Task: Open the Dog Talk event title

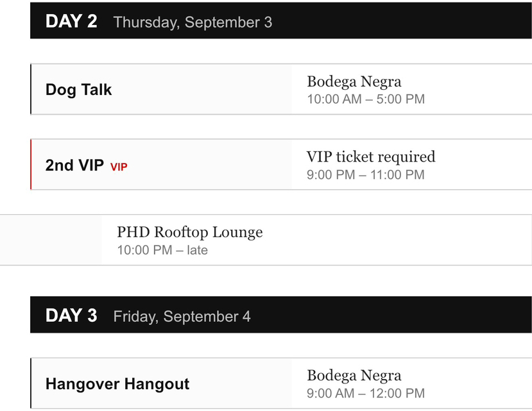Action: coord(78,90)
